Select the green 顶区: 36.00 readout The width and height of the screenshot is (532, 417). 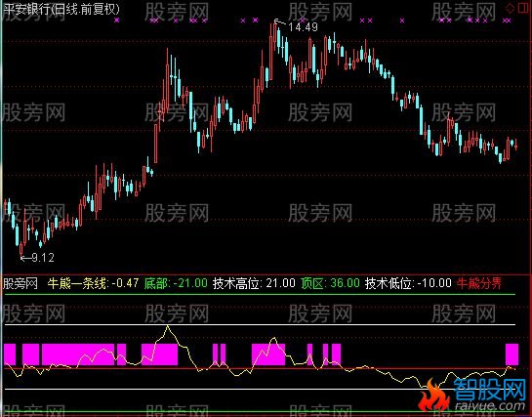tap(330, 283)
